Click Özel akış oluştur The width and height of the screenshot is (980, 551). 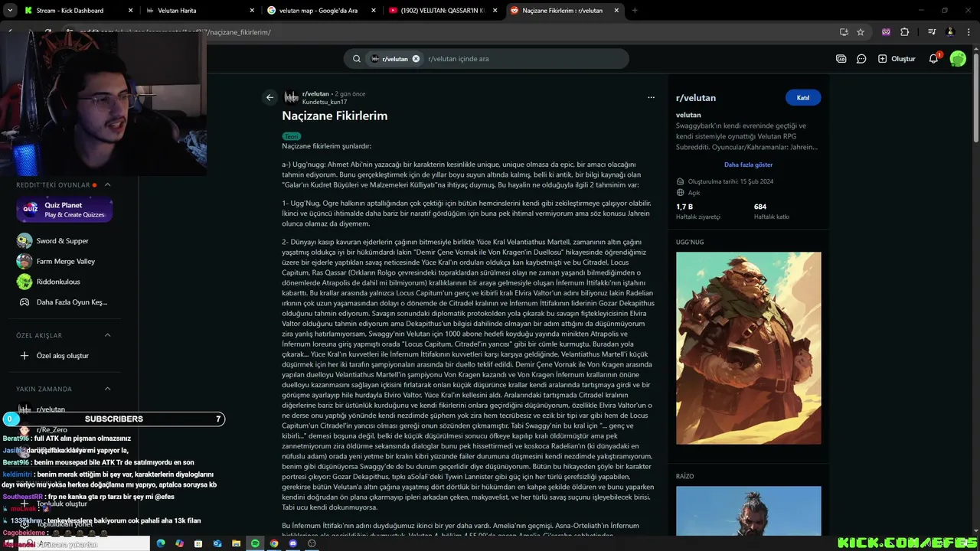tap(63, 356)
